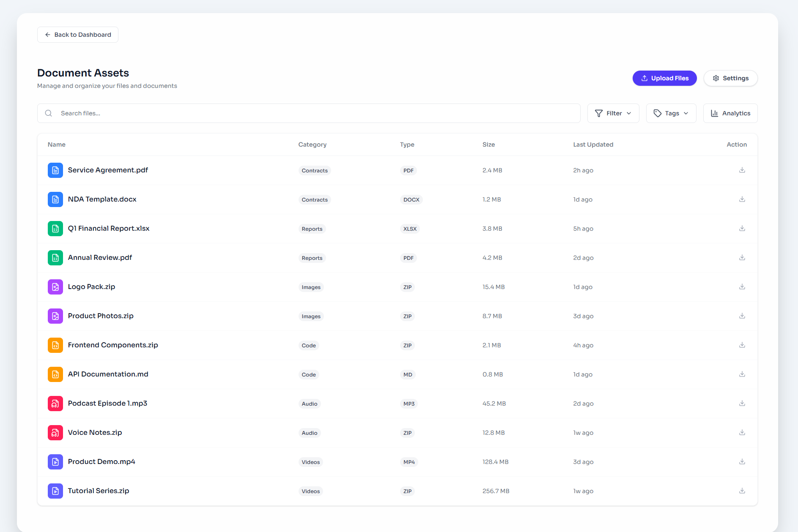The height and width of the screenshot is (532, 798).
Task: Sort by the Size column header
Action: 488,145
